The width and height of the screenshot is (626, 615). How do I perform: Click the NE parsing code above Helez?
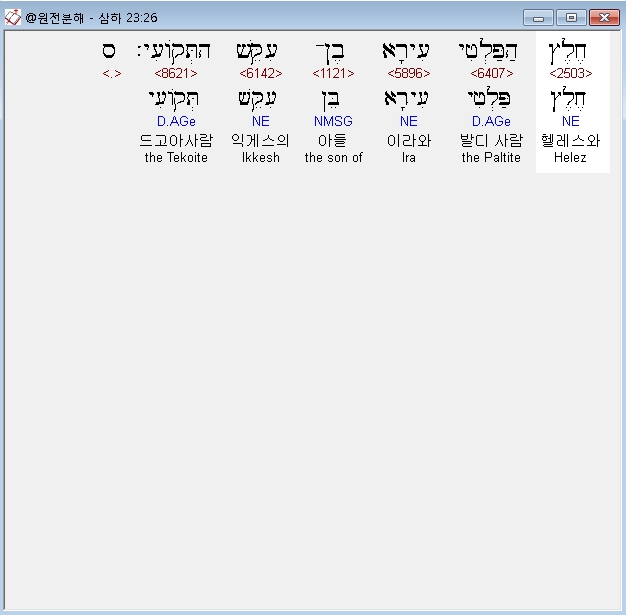571,121
